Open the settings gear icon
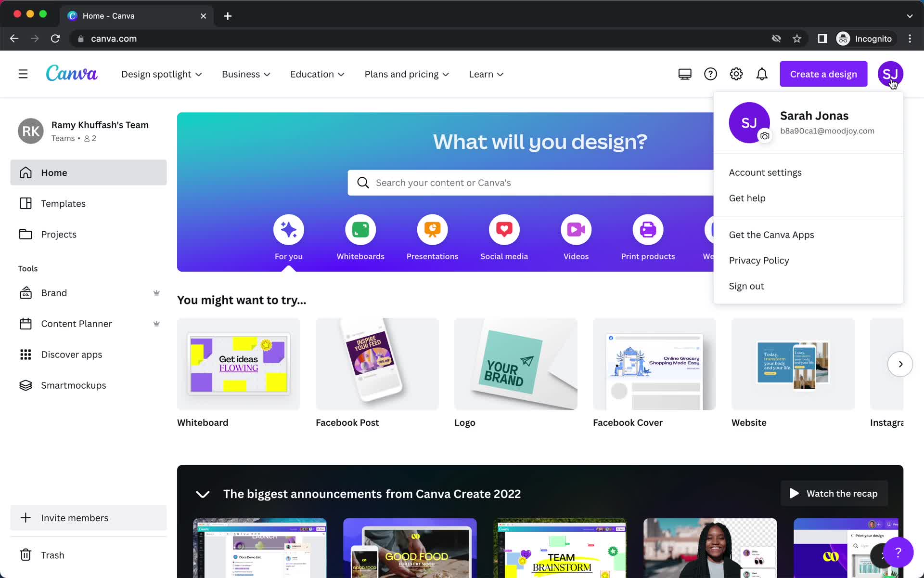Screen dimensions: 924x578 pos(736,74)
